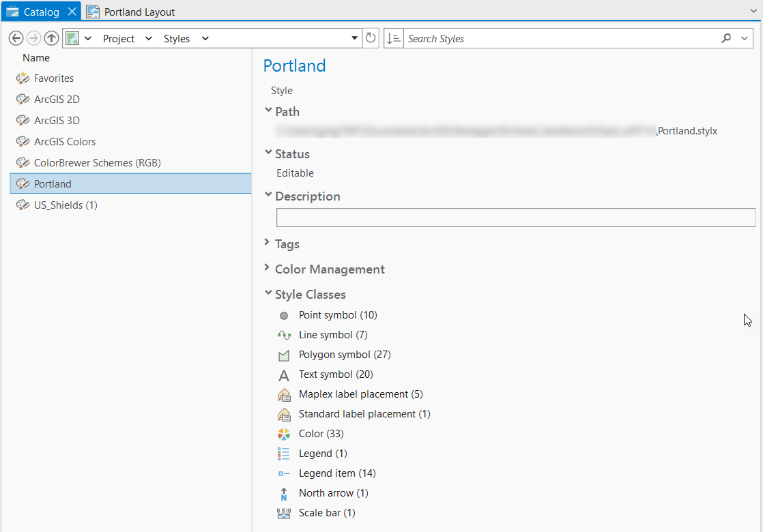
Task: Click the Legend item style class icon
Action: 283,473
